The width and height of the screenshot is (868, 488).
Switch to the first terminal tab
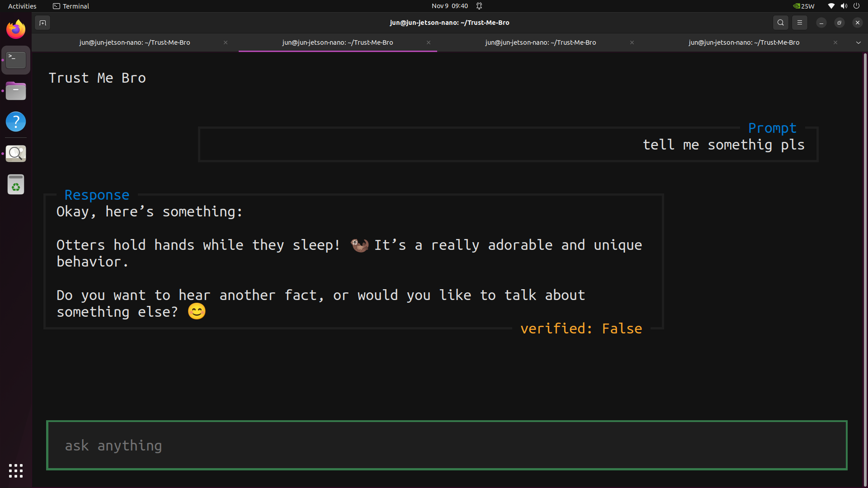tap(135, 42)
